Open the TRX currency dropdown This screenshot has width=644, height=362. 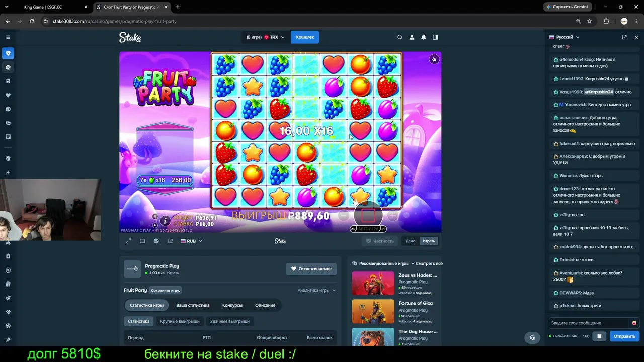pos(266,37)
